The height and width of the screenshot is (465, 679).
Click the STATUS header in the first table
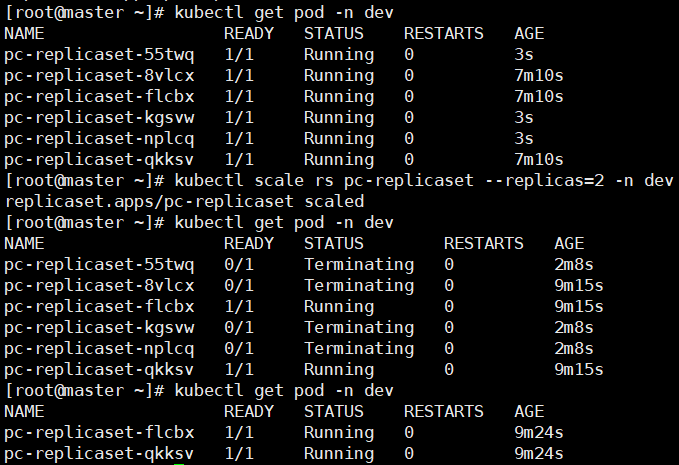tap(334, 33)
